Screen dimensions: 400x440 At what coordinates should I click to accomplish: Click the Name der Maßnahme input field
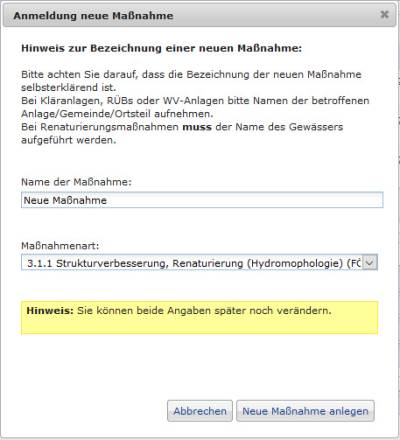[202, 200]
